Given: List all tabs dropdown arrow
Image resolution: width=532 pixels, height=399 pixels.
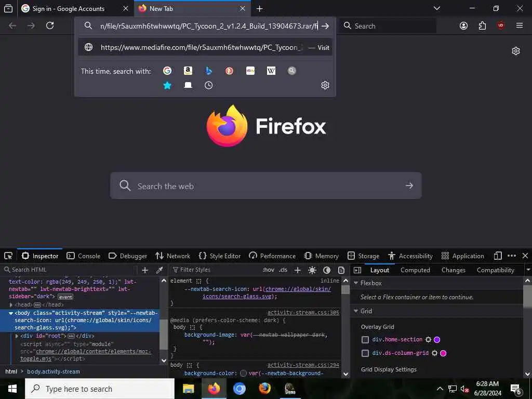Looking at the screenshot, I should tap(437, 8).
